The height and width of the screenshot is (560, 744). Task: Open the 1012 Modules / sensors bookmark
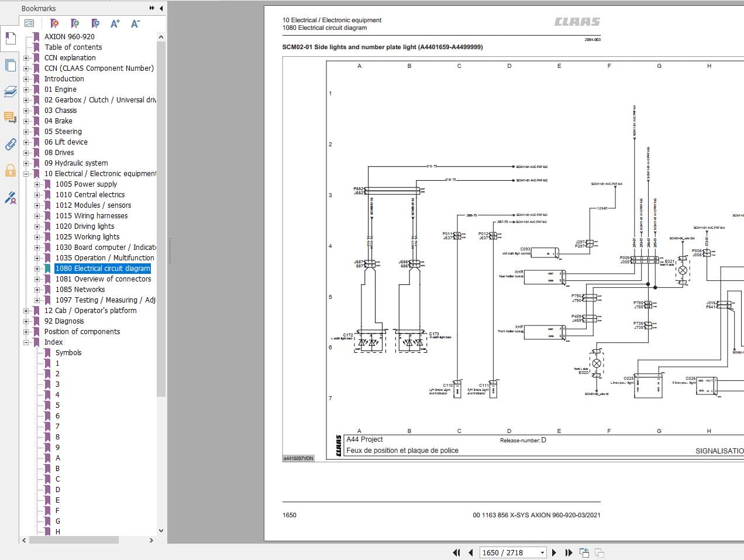coord(93,205)
